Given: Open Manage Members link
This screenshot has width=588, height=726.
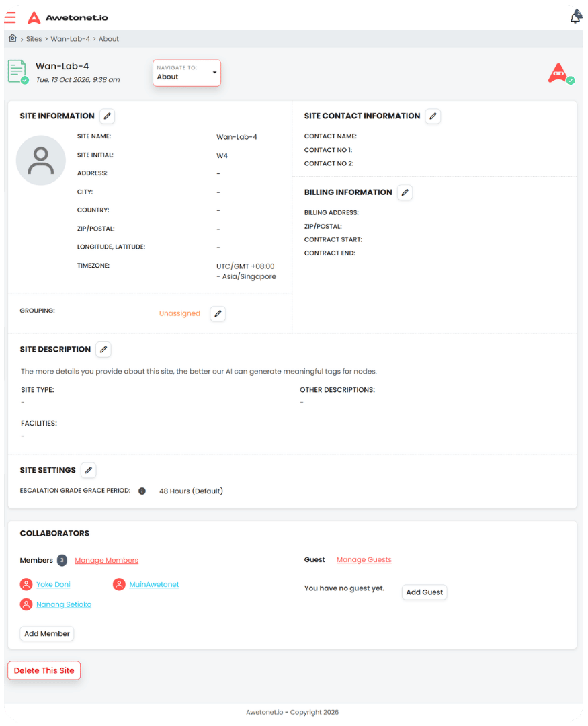Looking at the screenshot, I should (x=106, y=560).
